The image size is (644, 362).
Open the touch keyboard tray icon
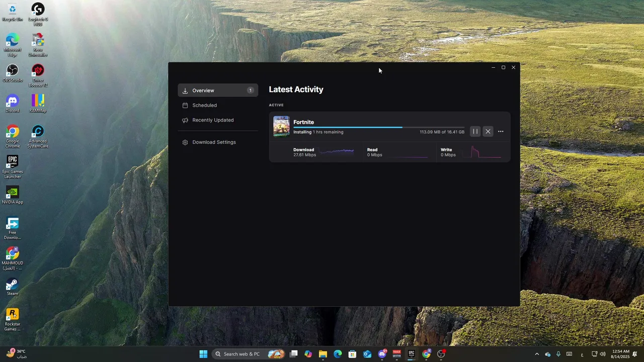point(569,354)
